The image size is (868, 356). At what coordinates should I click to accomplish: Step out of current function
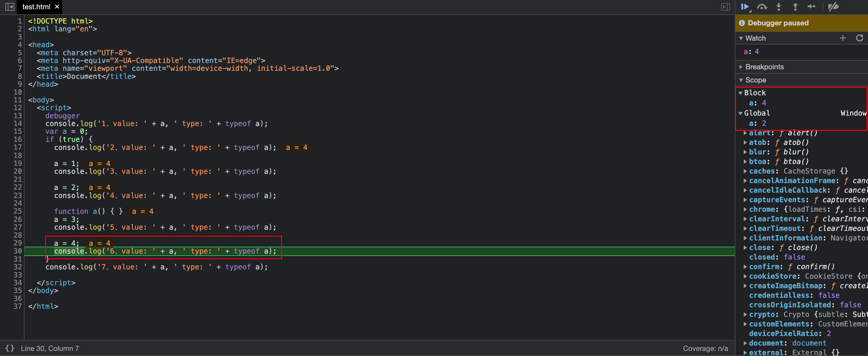(x=795, y=7)
